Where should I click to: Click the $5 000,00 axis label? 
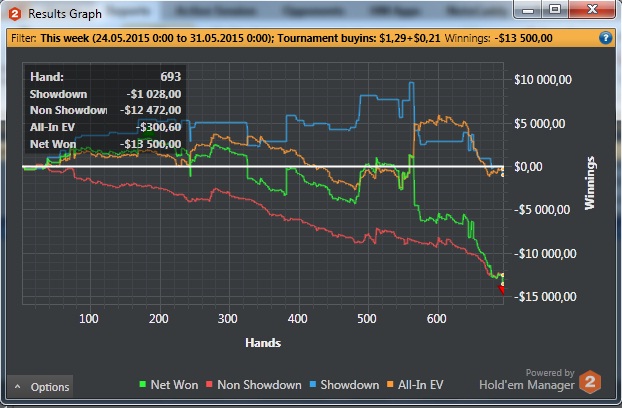click(x=539, y=124)
